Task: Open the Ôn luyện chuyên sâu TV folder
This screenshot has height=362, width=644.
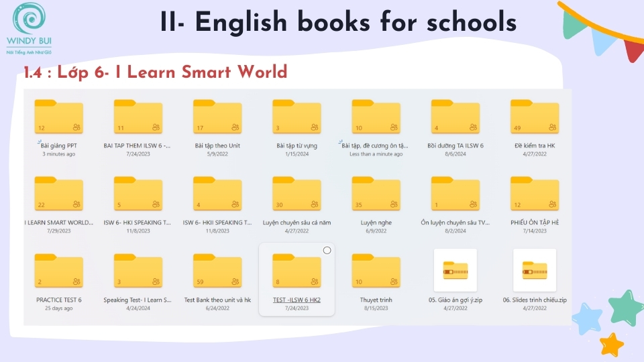Action: pos(455,195)
